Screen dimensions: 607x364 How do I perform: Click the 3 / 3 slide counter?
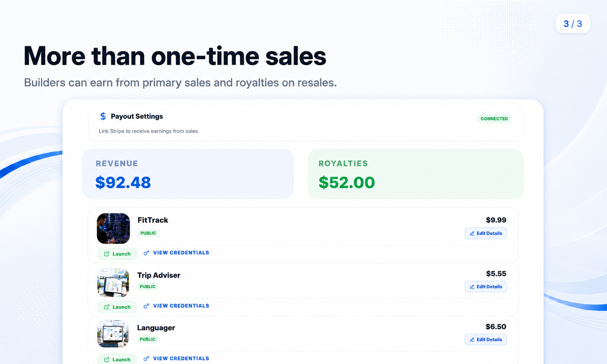pos(573,24)
